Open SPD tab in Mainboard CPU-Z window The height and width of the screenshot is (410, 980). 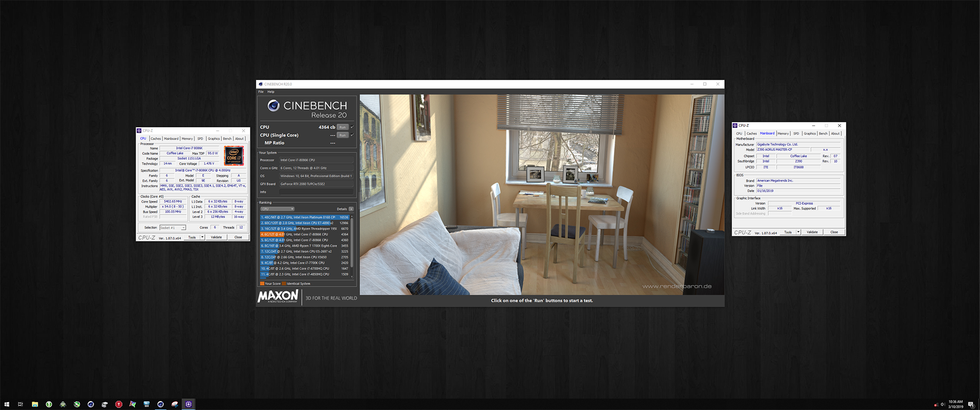[x=796, y=134]
